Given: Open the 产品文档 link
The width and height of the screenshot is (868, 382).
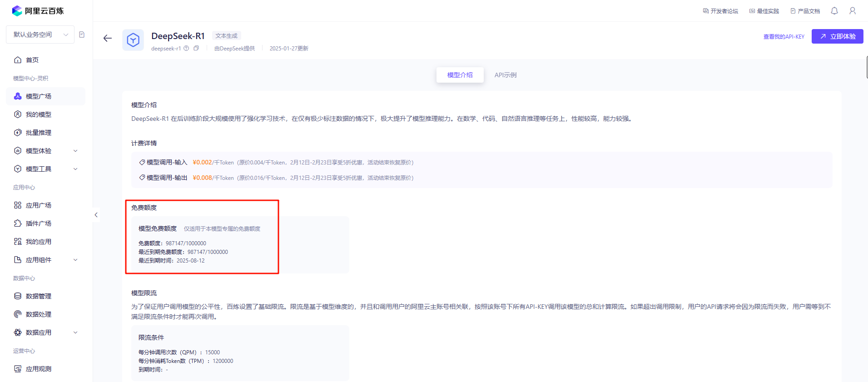Looking at the screenshot, I should click(805, 11).
